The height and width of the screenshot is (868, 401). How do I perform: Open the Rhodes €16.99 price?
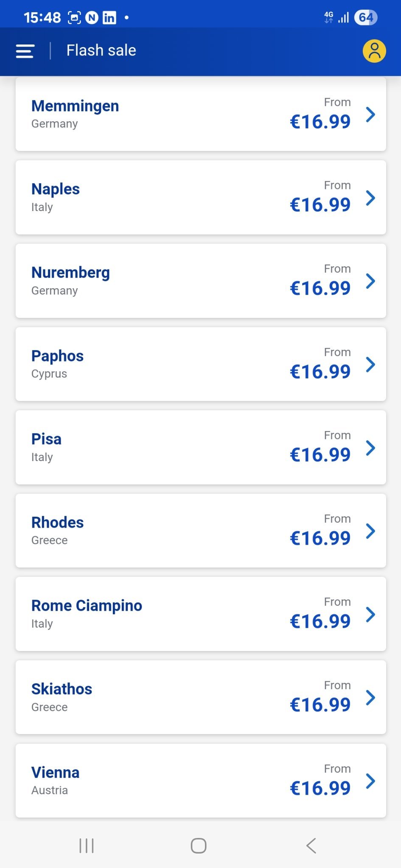(320, 538)
